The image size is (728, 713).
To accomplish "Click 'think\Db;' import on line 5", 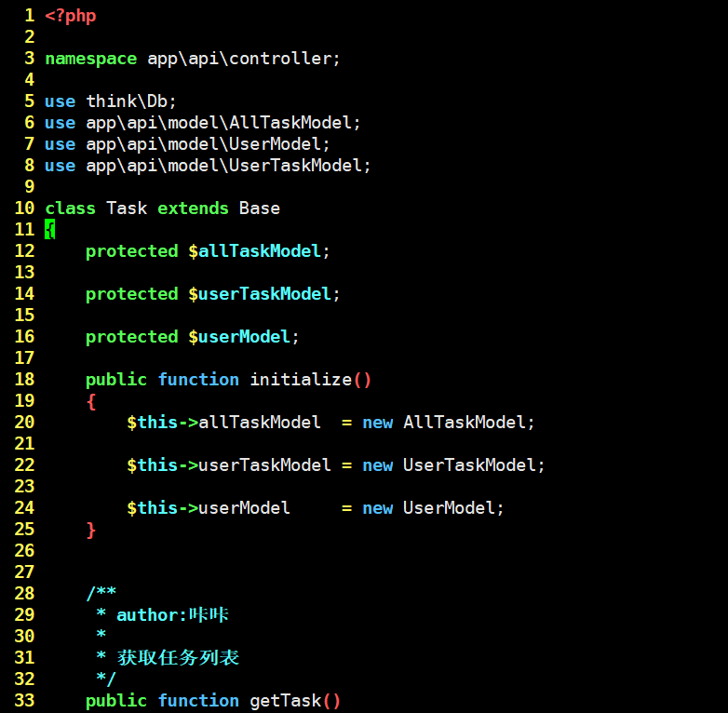I will (x=131, y=101).
